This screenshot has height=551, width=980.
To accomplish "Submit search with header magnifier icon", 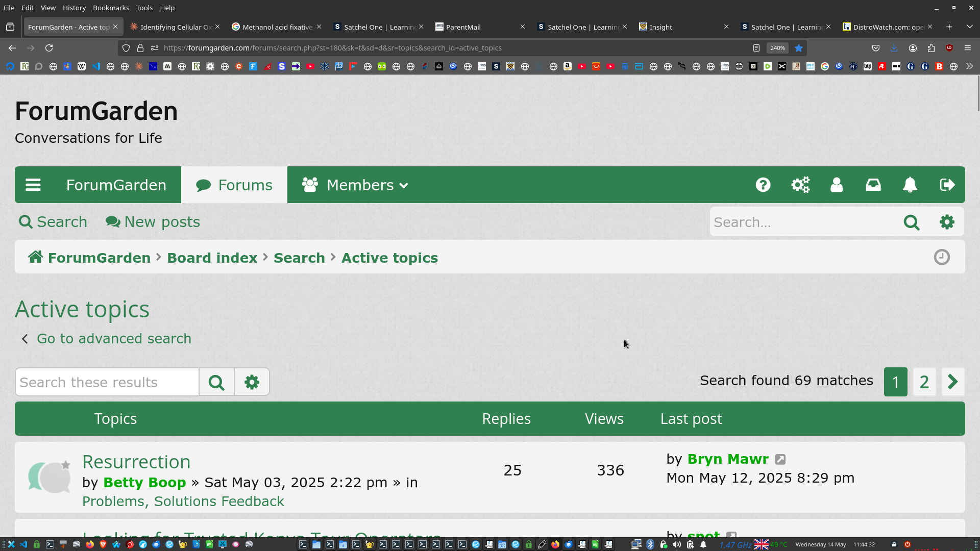I will [x=912, y=222].
